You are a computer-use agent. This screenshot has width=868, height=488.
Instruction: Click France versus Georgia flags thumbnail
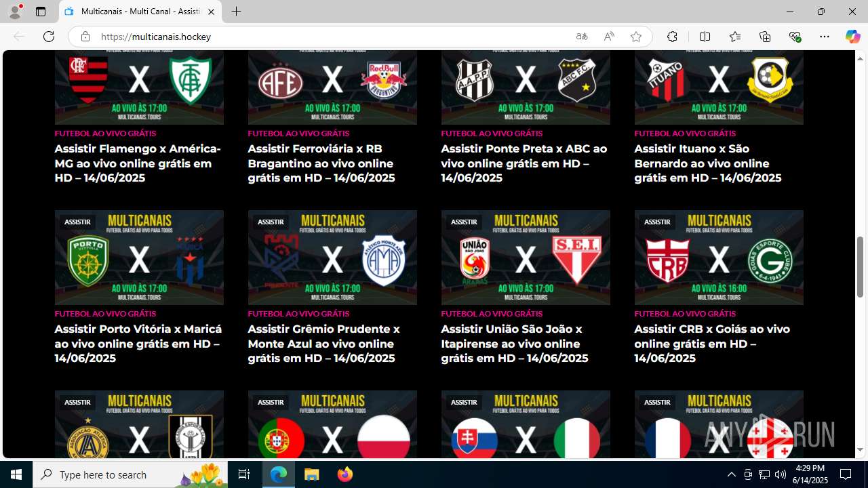719,424
